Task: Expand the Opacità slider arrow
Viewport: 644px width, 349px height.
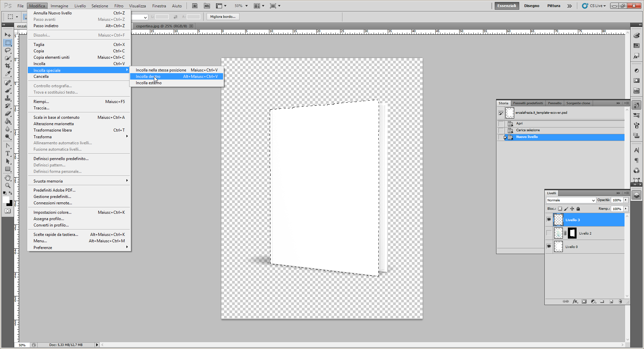Action: (626, 200)
